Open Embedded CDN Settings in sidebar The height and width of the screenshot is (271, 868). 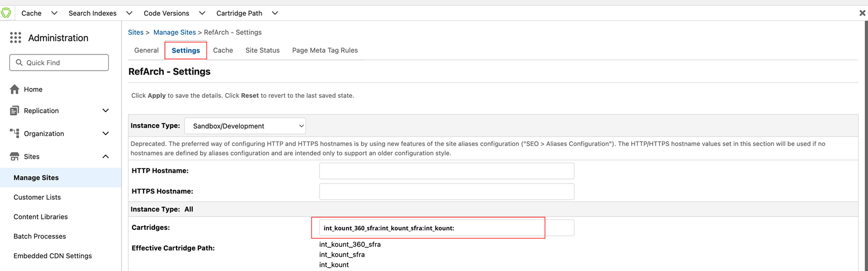pos(53,256)
